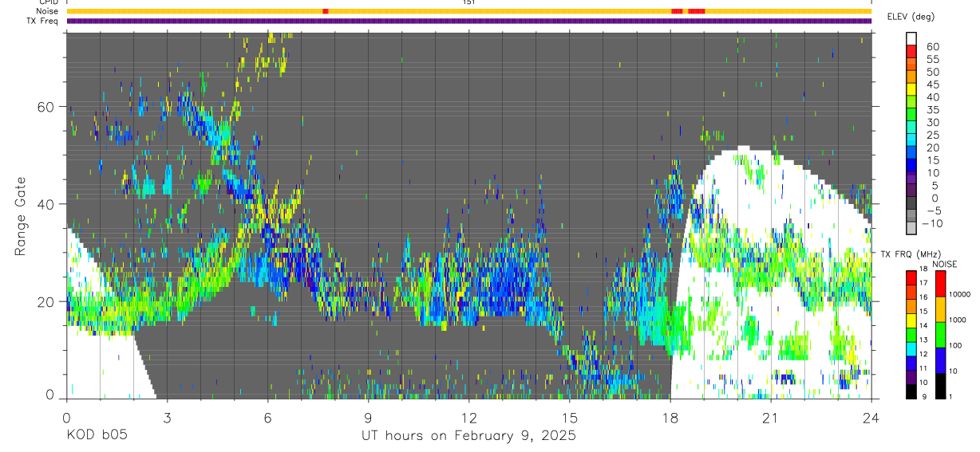Click the "10000" label on the NOISE colorbar
The width and height of the screenshot is (980, 452).
(x=961, y=295)
